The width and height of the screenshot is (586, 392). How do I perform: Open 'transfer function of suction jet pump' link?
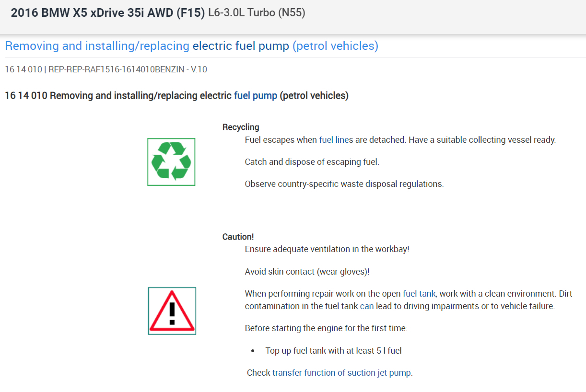coord(341,372)
